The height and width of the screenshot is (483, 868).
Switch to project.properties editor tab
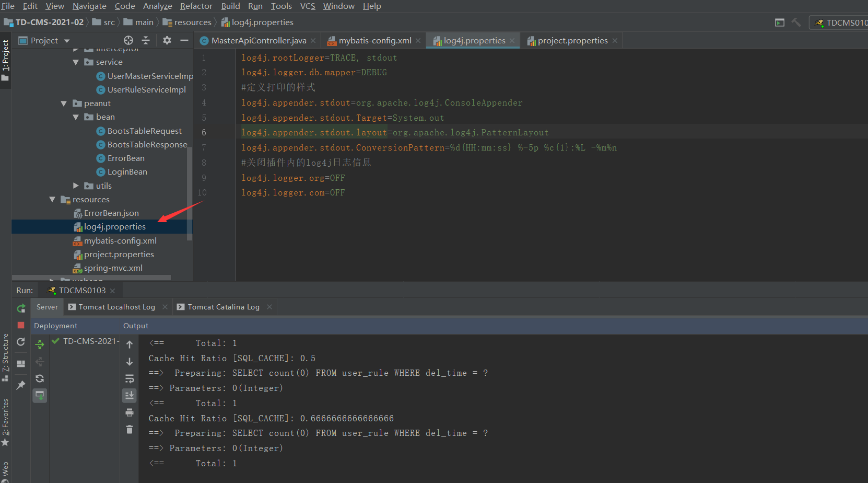pos(572,40)
